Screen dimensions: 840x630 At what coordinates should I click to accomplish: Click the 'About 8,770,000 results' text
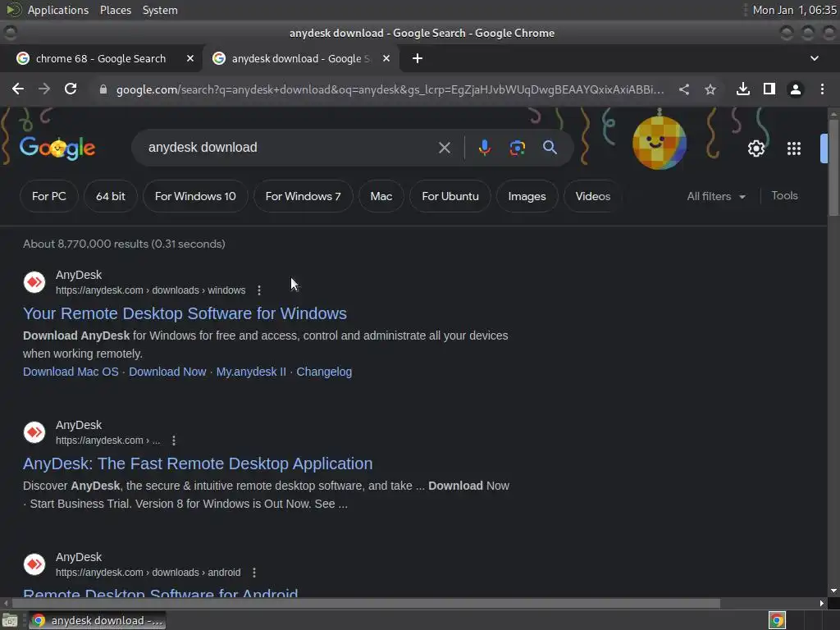(124, 244)
